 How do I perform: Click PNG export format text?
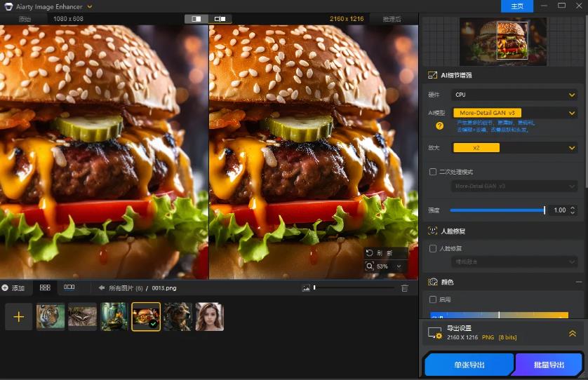coord(488,337)
